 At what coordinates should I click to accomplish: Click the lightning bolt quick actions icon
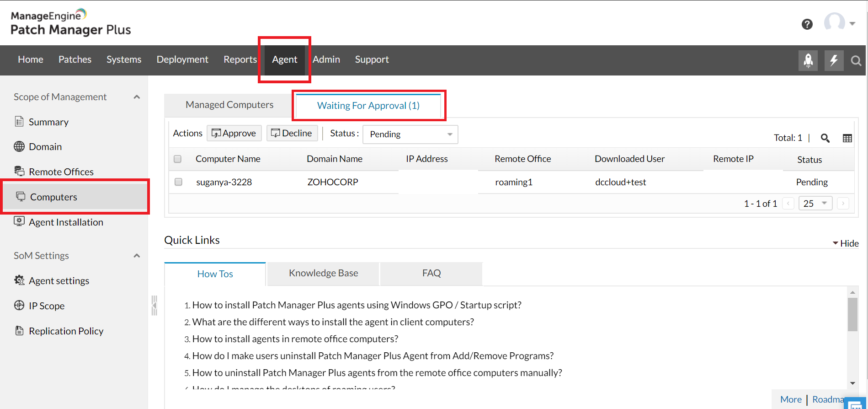coord(834,60)
